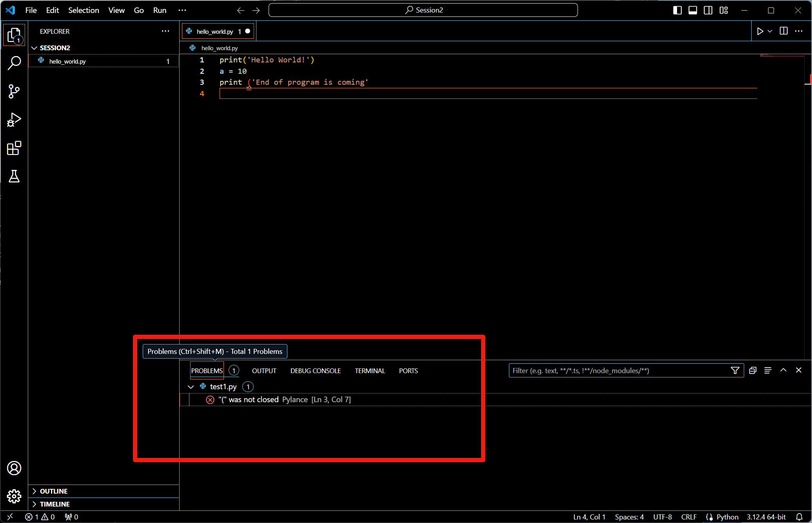Open the Manage gear menu

pos(14,496)
